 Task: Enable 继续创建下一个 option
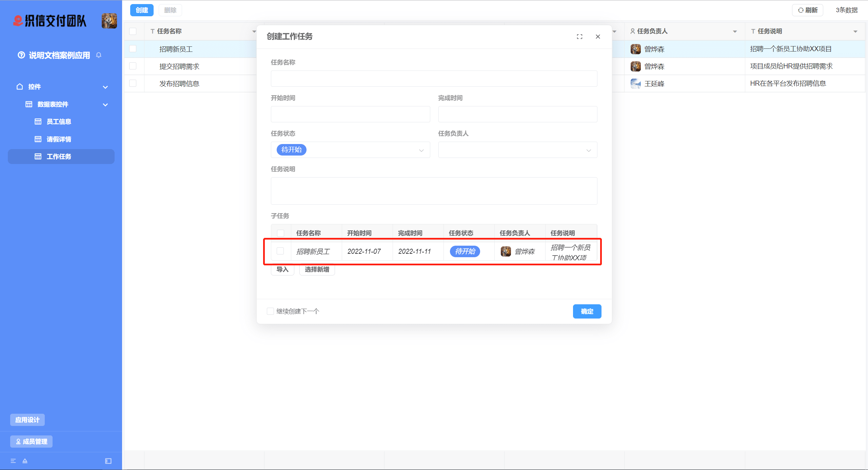tap(270, 311)
